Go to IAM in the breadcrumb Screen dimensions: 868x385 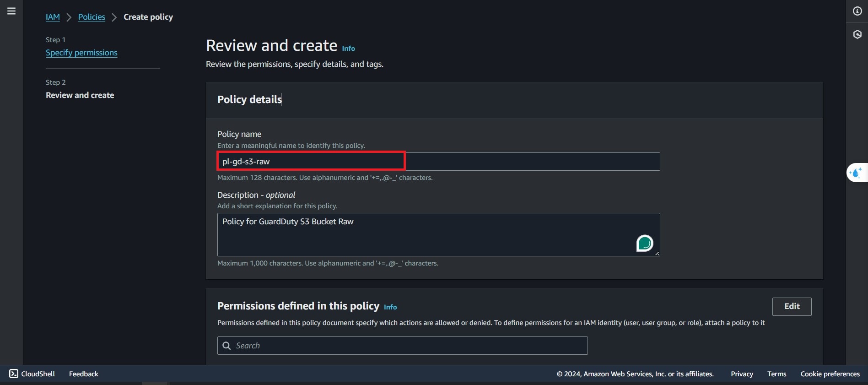point(53,17)
